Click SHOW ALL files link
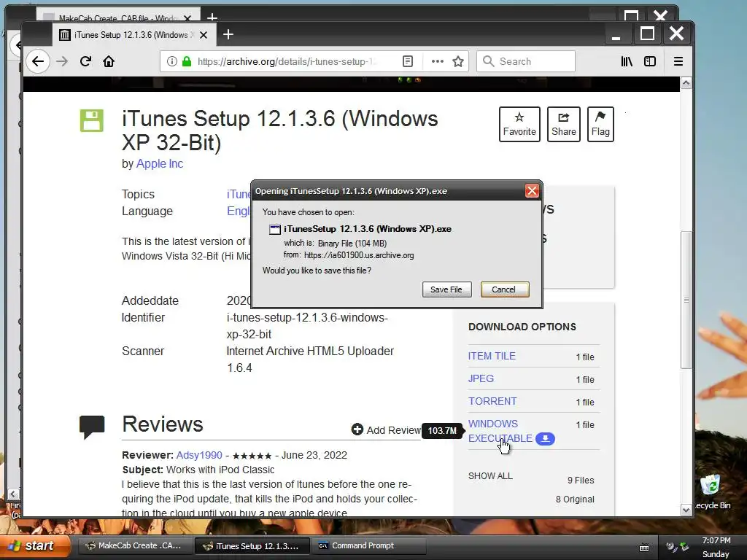The width and height of the screenshot is (747, 560). [x=490, y=475]
